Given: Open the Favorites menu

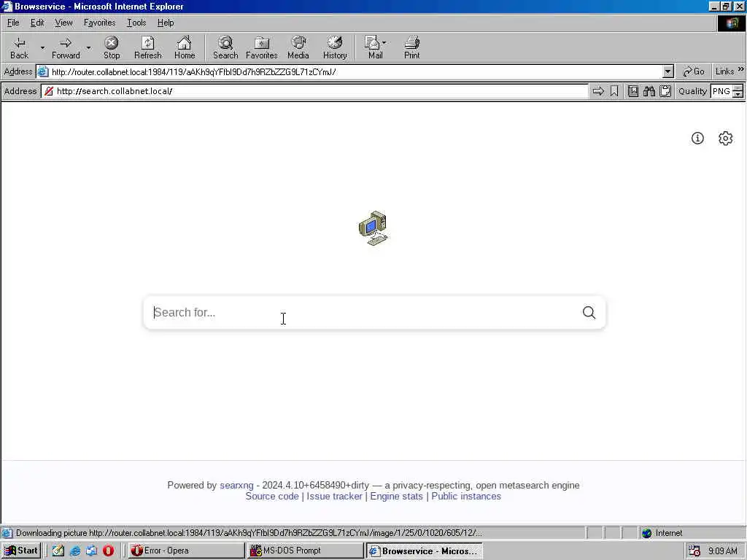Looking at the screenshot, I should [x=99, y=23].
